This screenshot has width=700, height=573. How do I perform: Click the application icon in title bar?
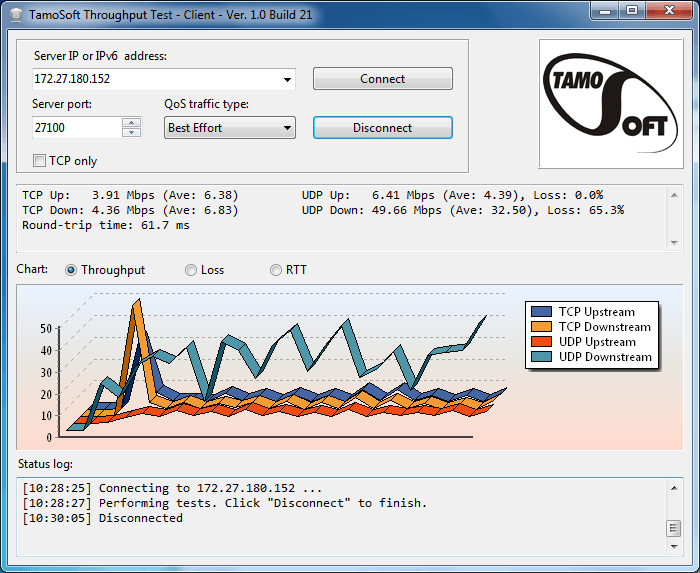pyautogui.click(x=16, y=15)
